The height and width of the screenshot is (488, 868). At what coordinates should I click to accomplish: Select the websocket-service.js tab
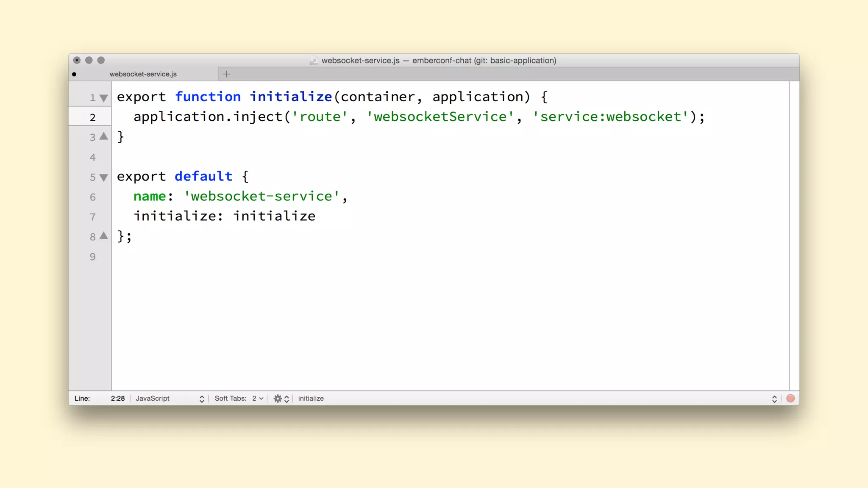[x=143, y=74]
